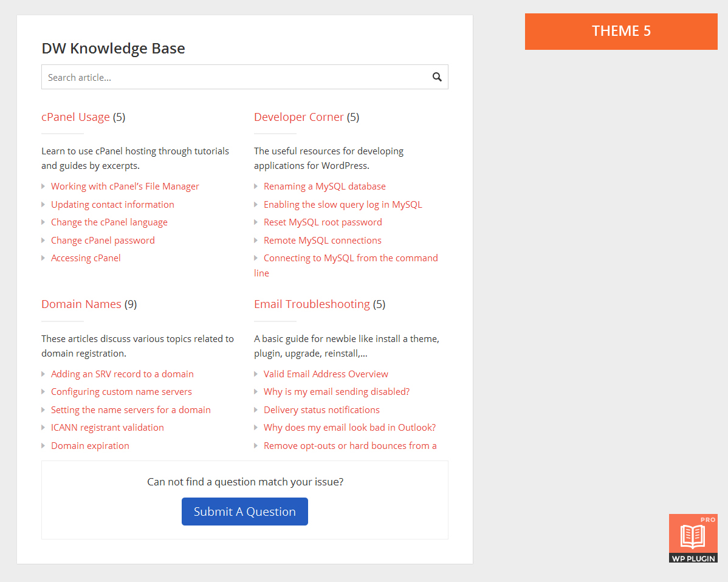Click the Search article input field
The image size is (728, 582).
pyautogui.click(x=234, y=77)
